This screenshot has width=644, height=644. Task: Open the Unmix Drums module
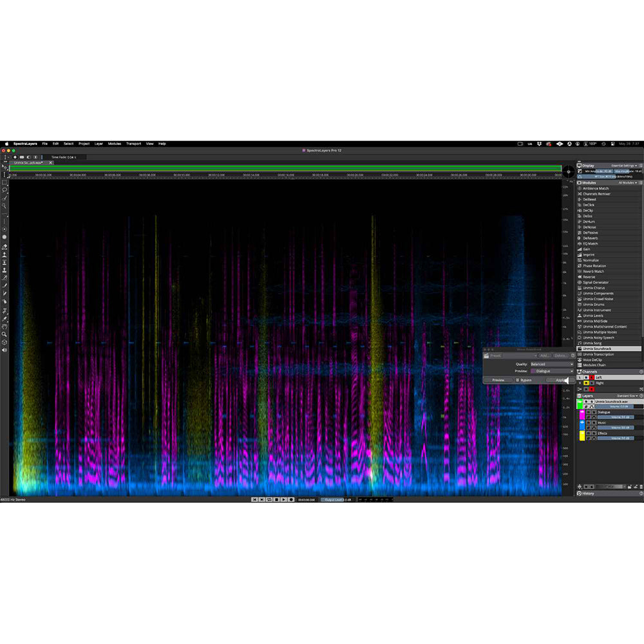click(599, 304)
